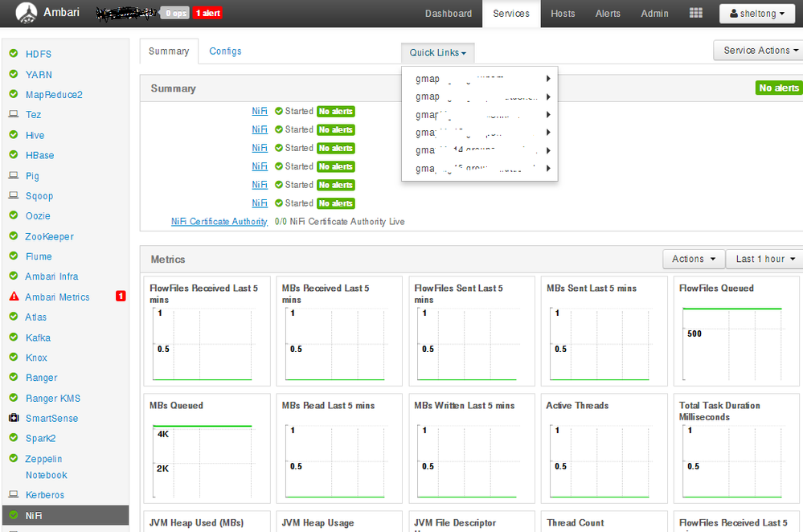803x532 pixels.
Task: Switch to the Configs tab
Action: click(225, 51)
